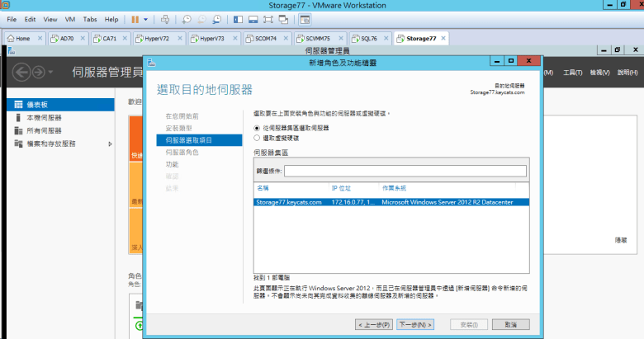Select 從伺服器集區選取伺服器 radio button
Screen dimensions: 644x339
click(257, 128)
